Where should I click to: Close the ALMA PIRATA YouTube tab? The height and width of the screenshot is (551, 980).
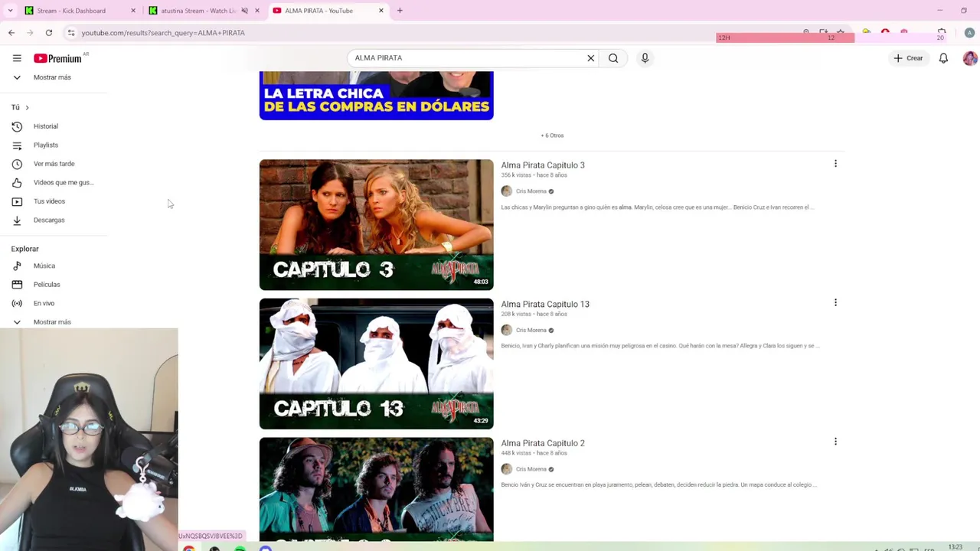pyautogui.click(x=381, y=11)
